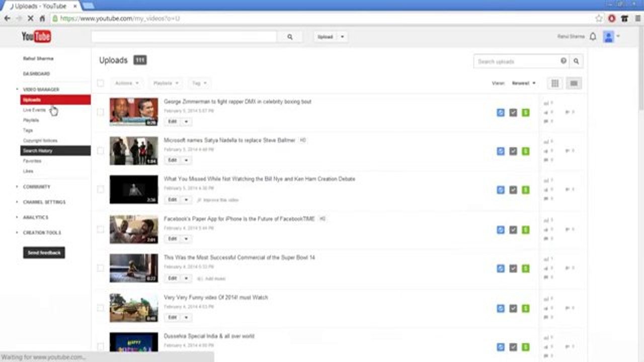
Task: Click gray check icon for Dussehra Special video
Action: tap(513, 347)
